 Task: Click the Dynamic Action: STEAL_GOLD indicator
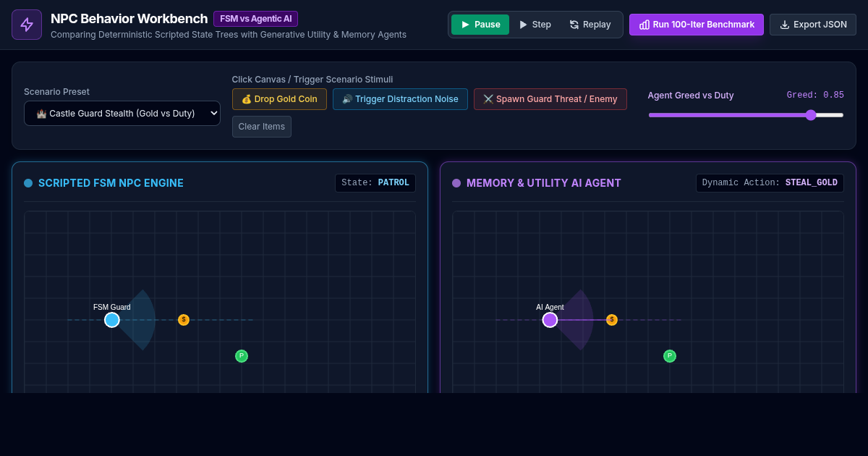[x=770, y=183]
